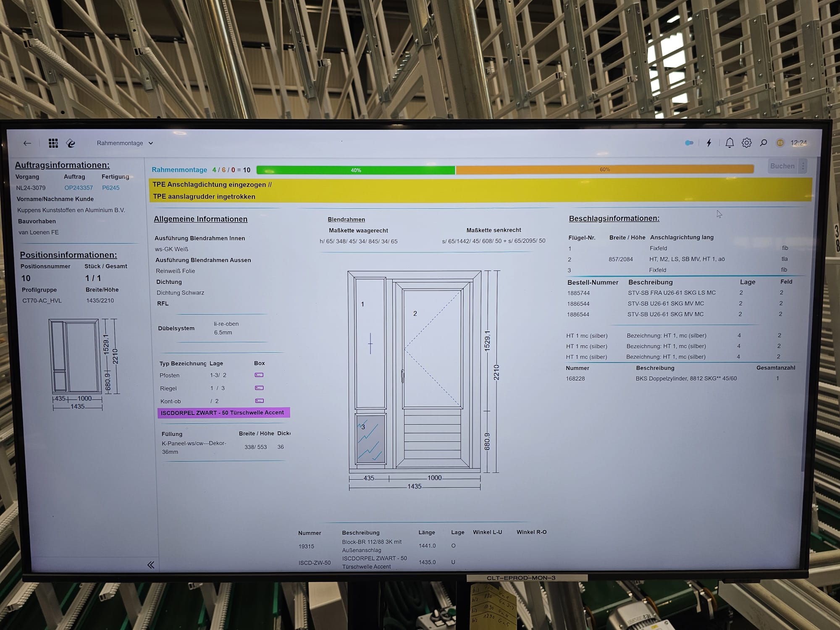Click the Pfosten box icon
Image resolution: width=840 pixels, height=630 pixels.
tap(259, 375)
